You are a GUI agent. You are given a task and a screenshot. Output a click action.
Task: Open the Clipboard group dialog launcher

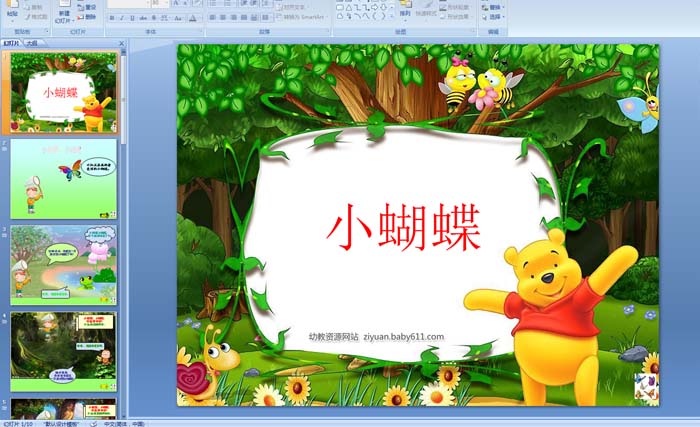[x=47, y=31]
